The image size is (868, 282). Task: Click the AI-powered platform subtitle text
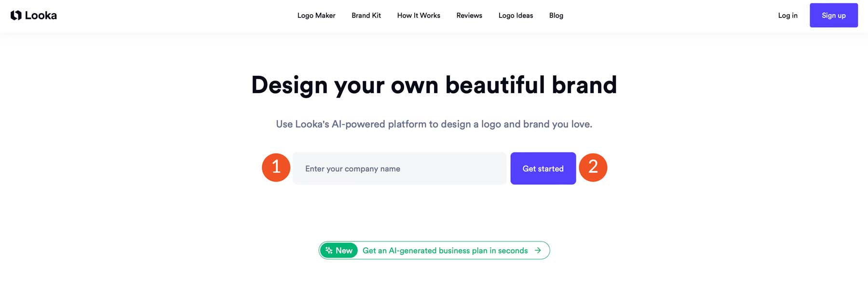pyautogui.click(x=434, y=124)
